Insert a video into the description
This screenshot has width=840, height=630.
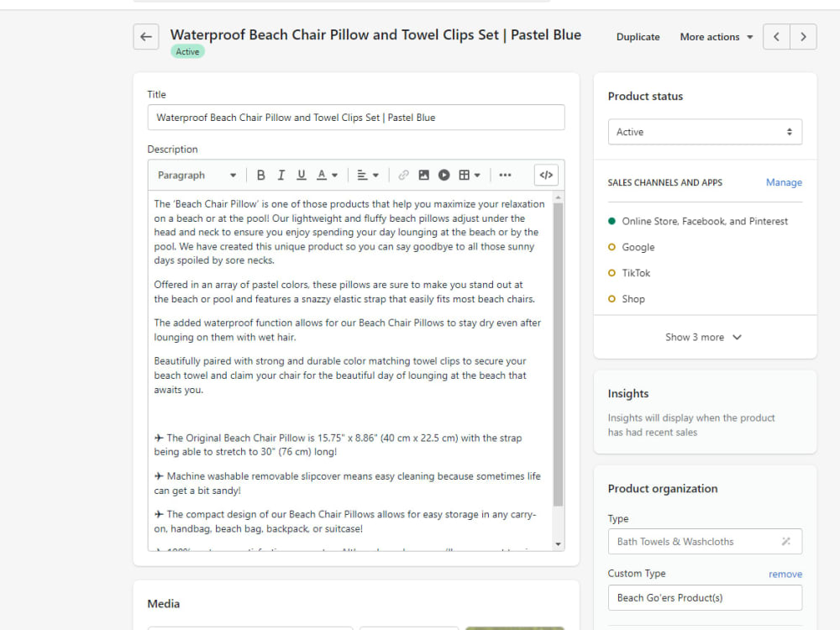click(444, 176)
